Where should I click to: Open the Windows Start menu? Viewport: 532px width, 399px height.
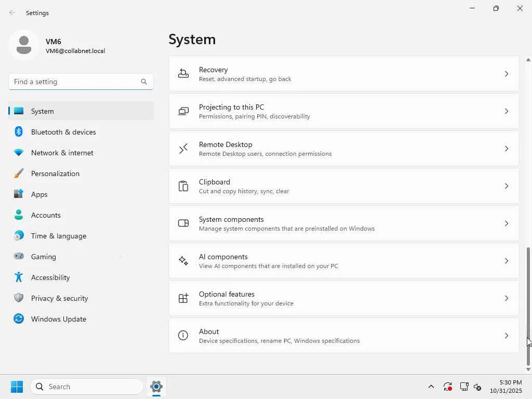click(x=17, y=387)
